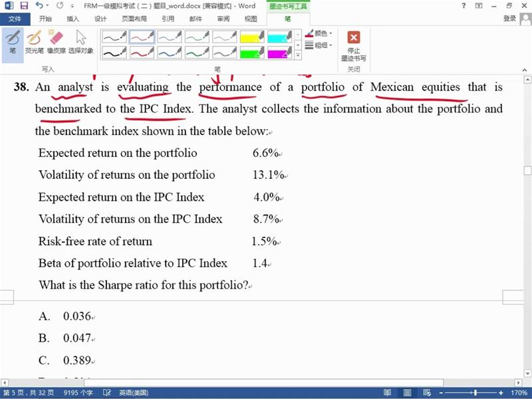
Task: Click the 英语(美国) language indicator in status bar
Action: click(136, 393)
